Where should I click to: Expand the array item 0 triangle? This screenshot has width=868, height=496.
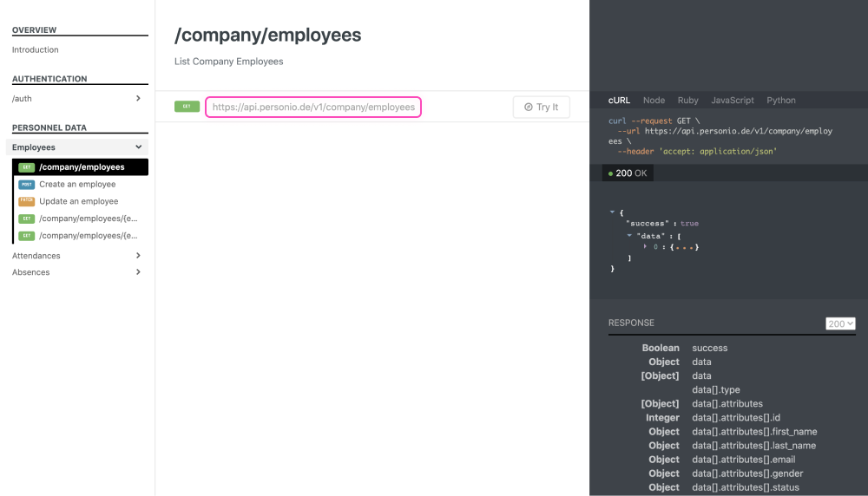click(x=645, y=247)
